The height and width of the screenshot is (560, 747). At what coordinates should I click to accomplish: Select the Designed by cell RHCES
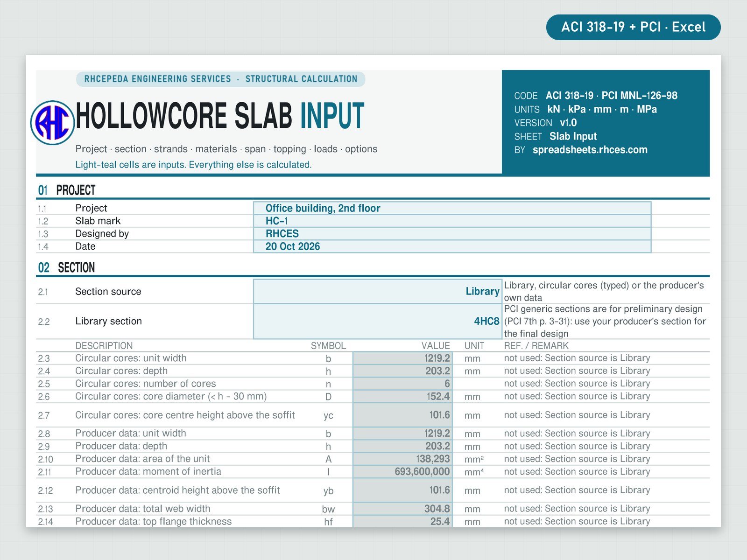(452, 234)
